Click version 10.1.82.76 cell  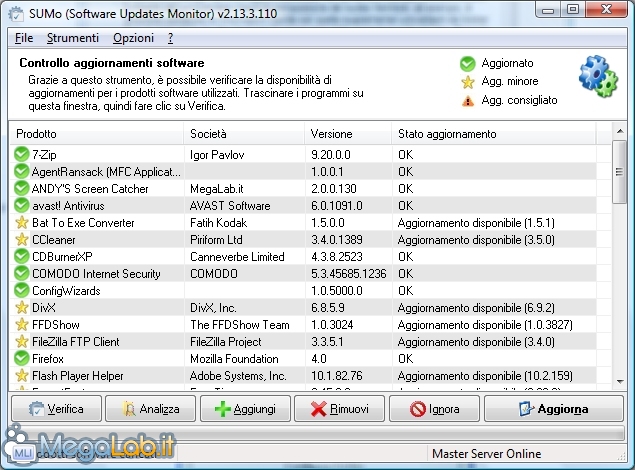(x=337, y=376)
